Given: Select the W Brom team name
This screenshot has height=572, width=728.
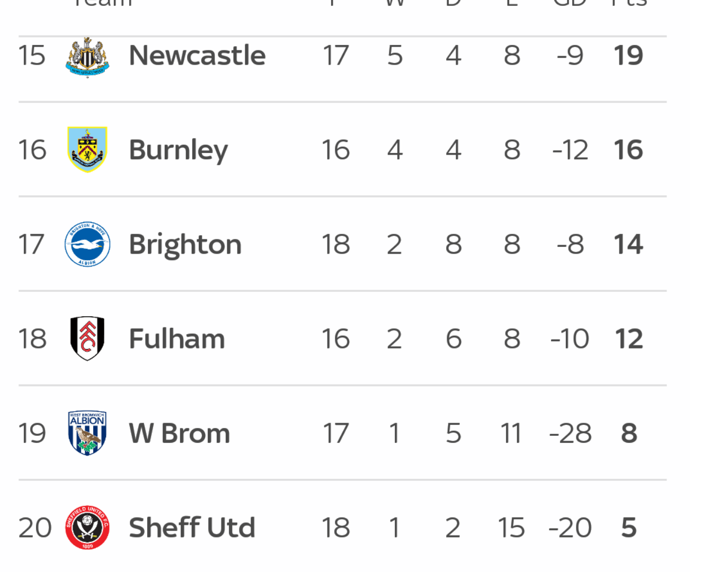Looking at the screenshot, I should tap(179, 433).
